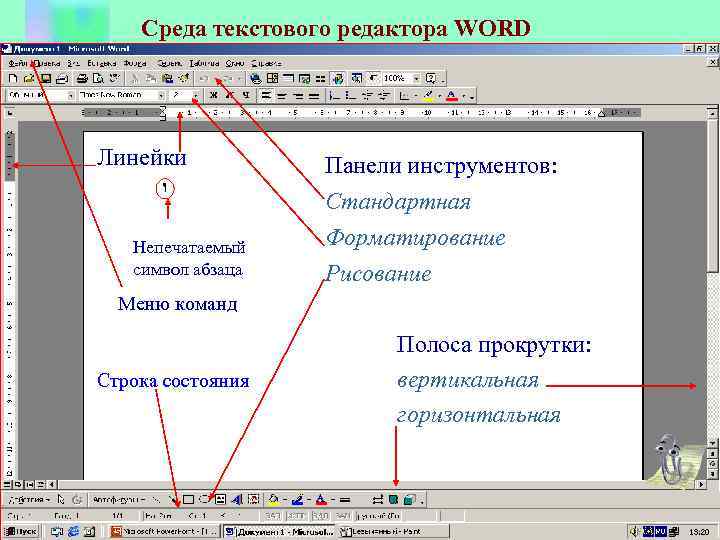Insert a Microsoft Excel worksheet

pyautogui.click(x=304, y=79)
